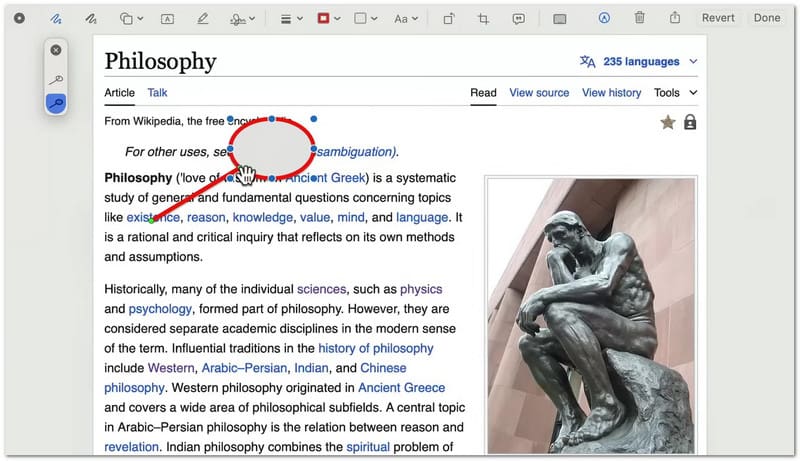Open the Tools dropdown menu
Screen dimensions: 800x461
click(x=676, y=93)
